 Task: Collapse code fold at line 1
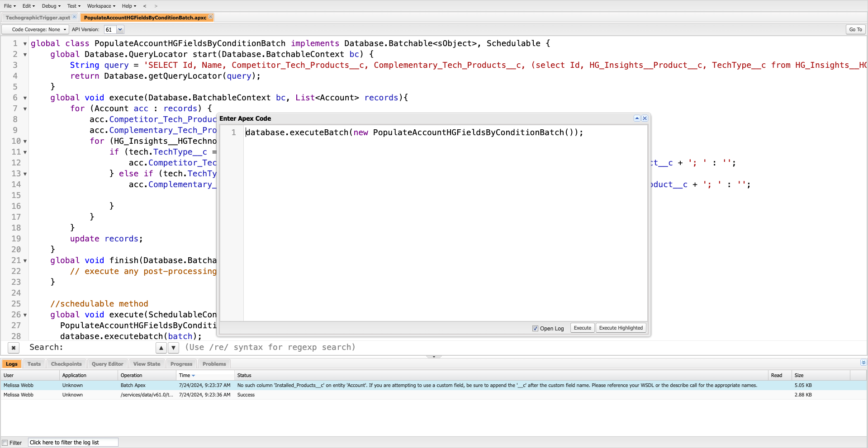tap(25, 44)
